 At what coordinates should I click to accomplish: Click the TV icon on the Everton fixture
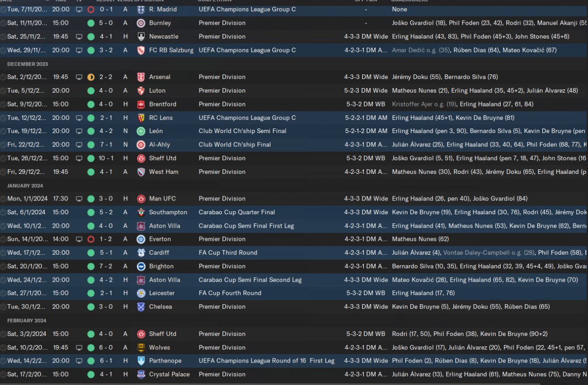79,239
